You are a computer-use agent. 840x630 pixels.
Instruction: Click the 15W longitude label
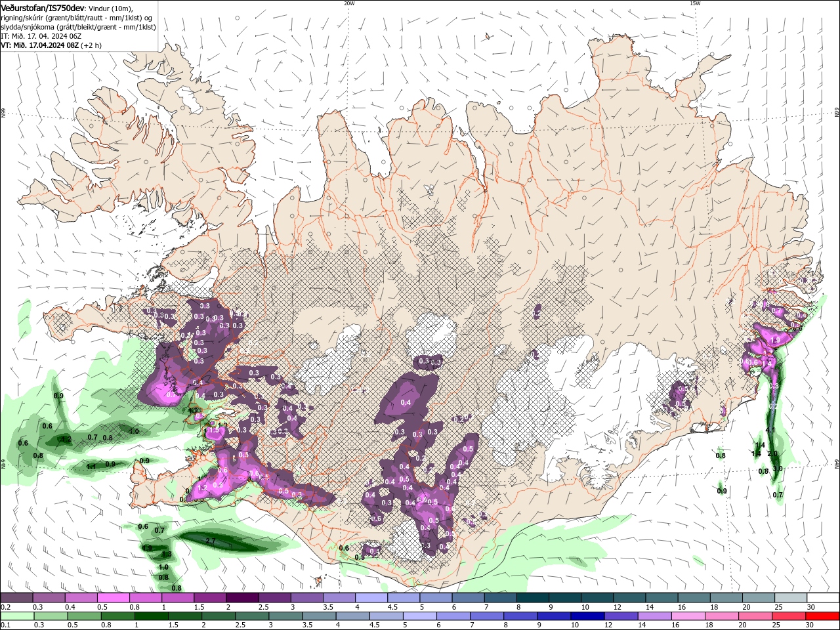695,3
